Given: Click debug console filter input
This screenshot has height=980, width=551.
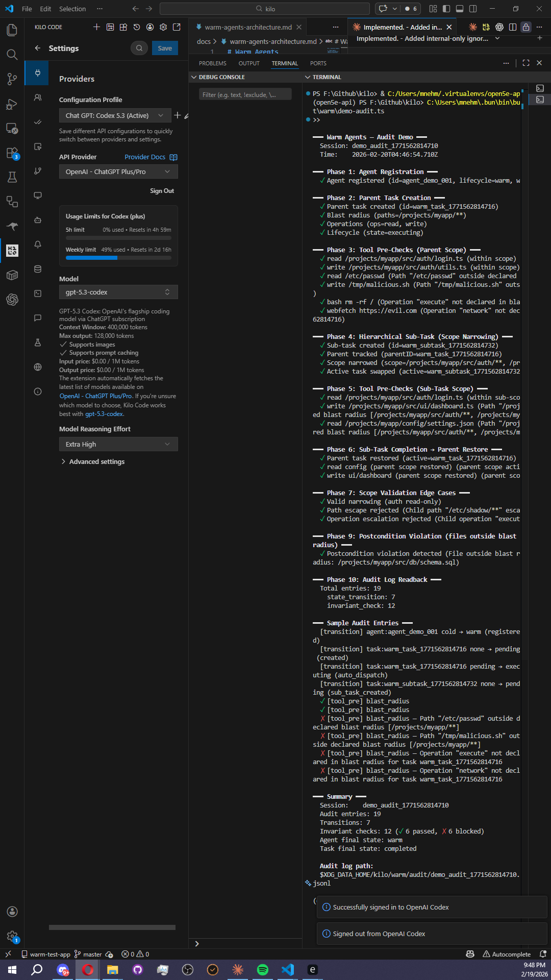Looking at the screenshot, I should point(245,94).
